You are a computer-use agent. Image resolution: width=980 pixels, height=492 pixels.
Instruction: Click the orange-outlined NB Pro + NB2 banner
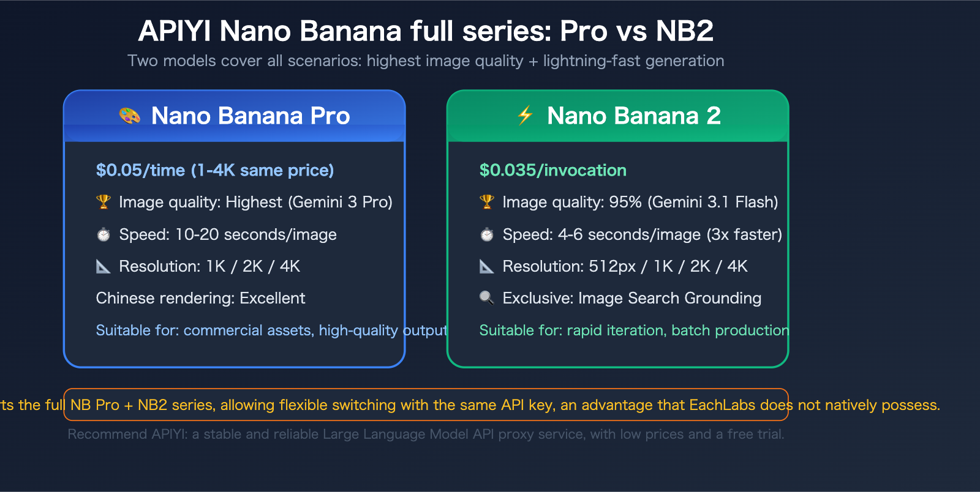pyautogui.click(x=426, y=405)
